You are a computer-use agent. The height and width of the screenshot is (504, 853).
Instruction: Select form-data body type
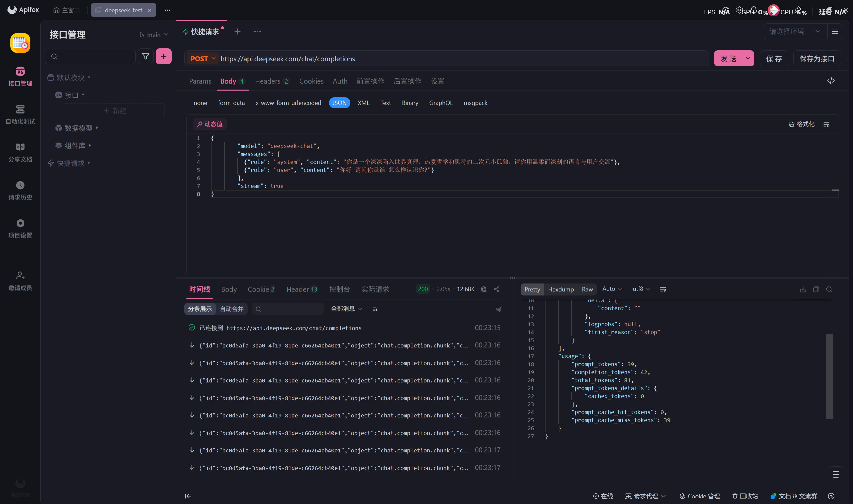click(231, 103)
